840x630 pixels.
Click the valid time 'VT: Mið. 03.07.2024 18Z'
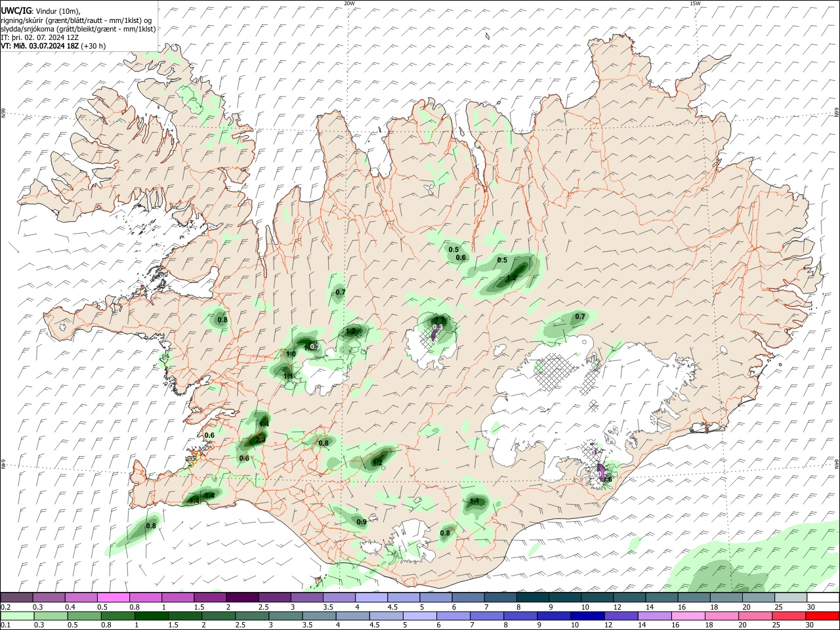pyautogui.click(x=40, y=46)
